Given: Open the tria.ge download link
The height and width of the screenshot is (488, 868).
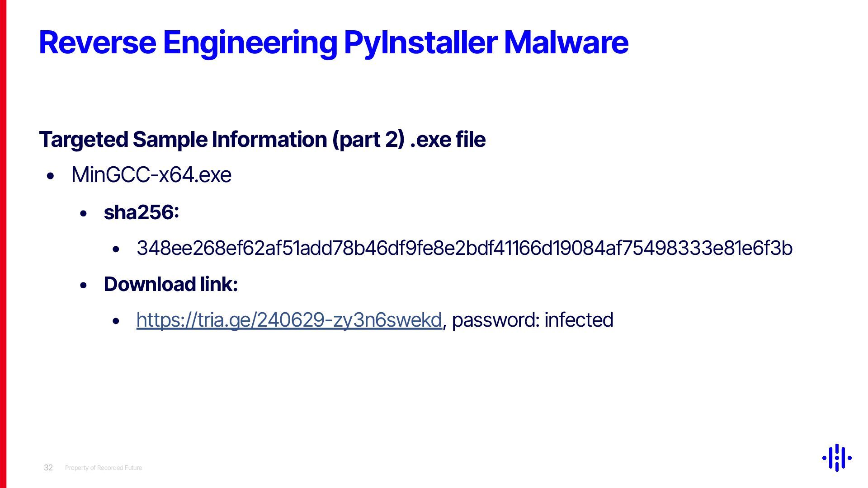Looking at the screenshot, I should tap(289, 320).
